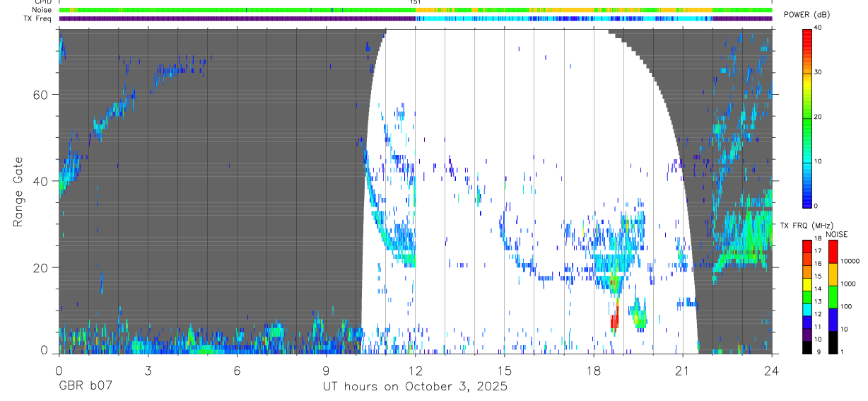This screenshot has width=868, height=401.
Task: Click the 60 tick on Range Gate axis
Action: pos(42,94)
